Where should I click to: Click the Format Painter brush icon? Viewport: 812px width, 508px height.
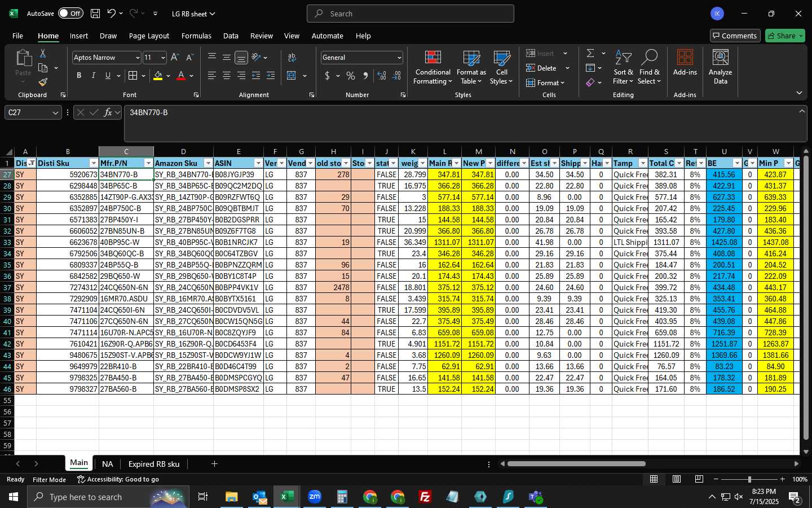point(43,82)
